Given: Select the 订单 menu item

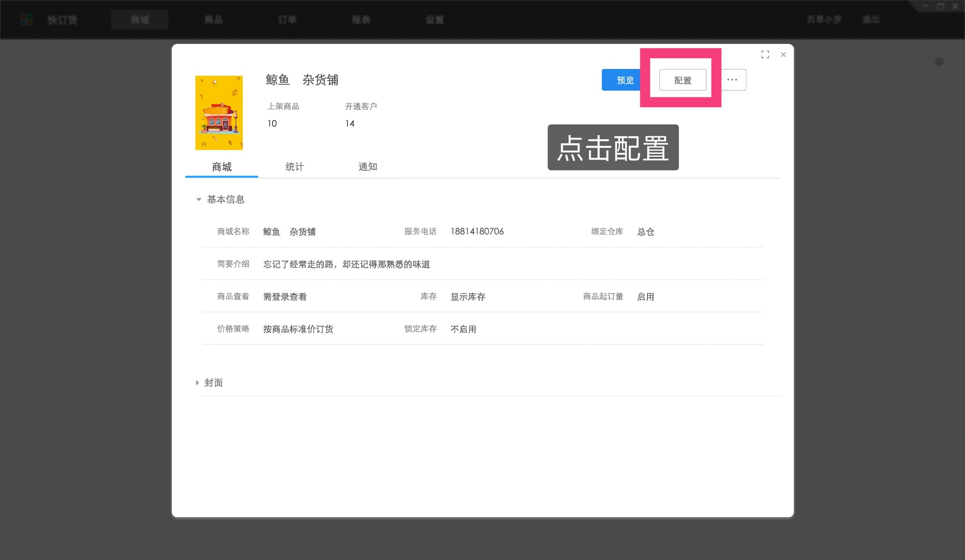Looking at the screenshot, I should tap(287, 20).
